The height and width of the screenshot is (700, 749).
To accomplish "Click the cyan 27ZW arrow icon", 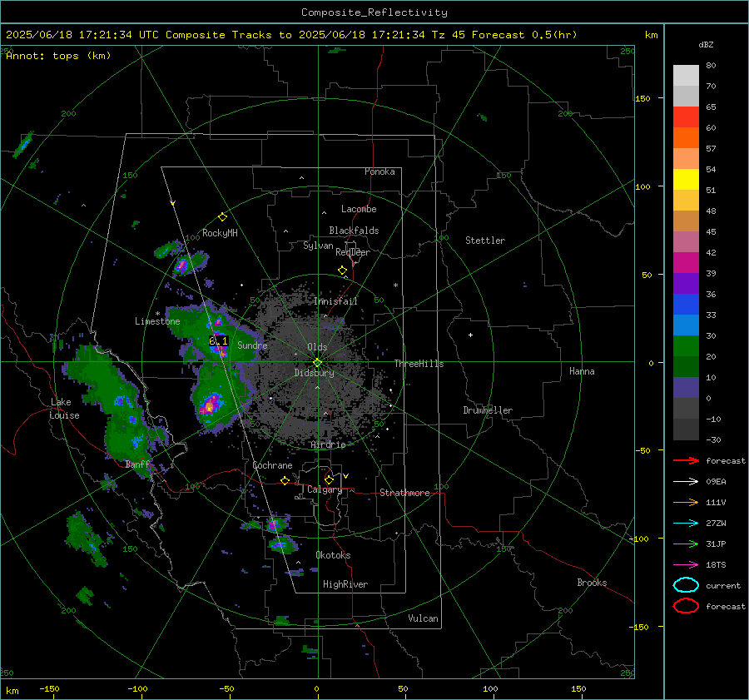I will point(686,524).
